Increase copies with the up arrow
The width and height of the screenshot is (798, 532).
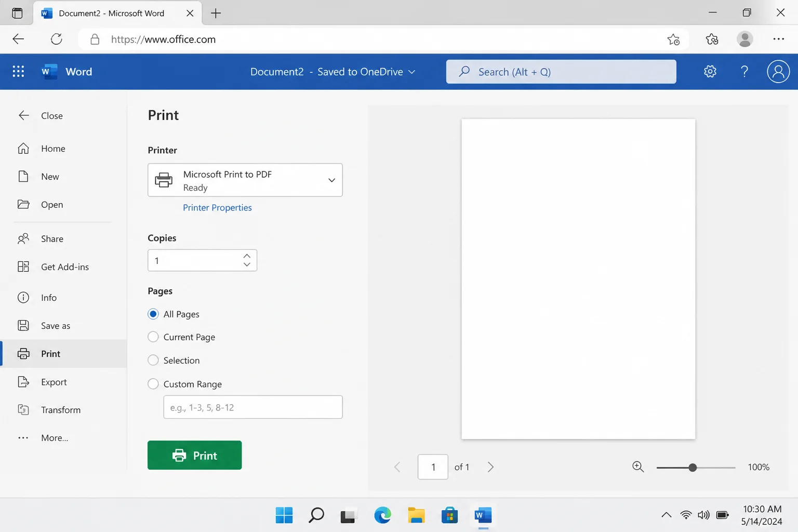(247, 256)
